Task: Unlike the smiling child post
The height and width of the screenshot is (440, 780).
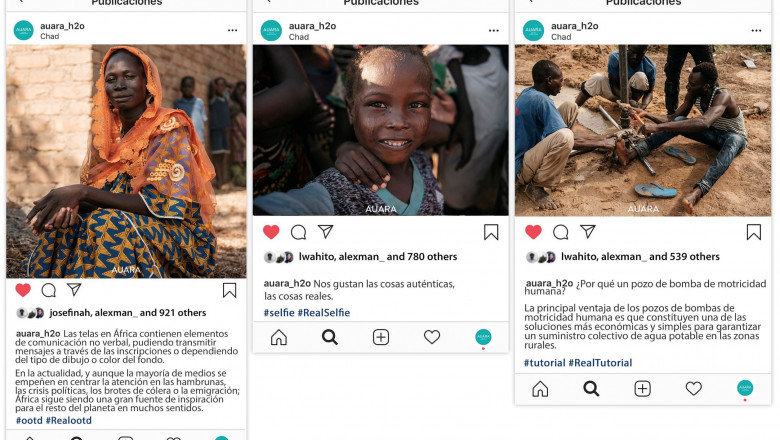Action: pos(271,232)
